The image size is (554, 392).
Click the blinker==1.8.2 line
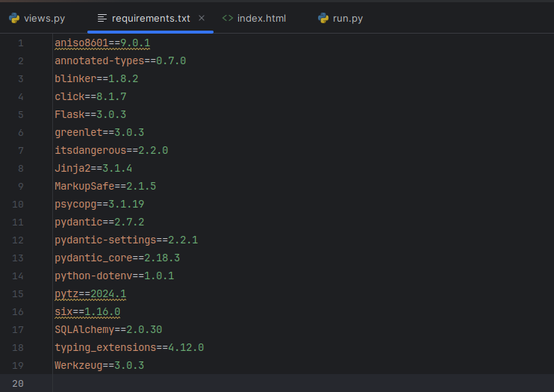tap(96, 79)
